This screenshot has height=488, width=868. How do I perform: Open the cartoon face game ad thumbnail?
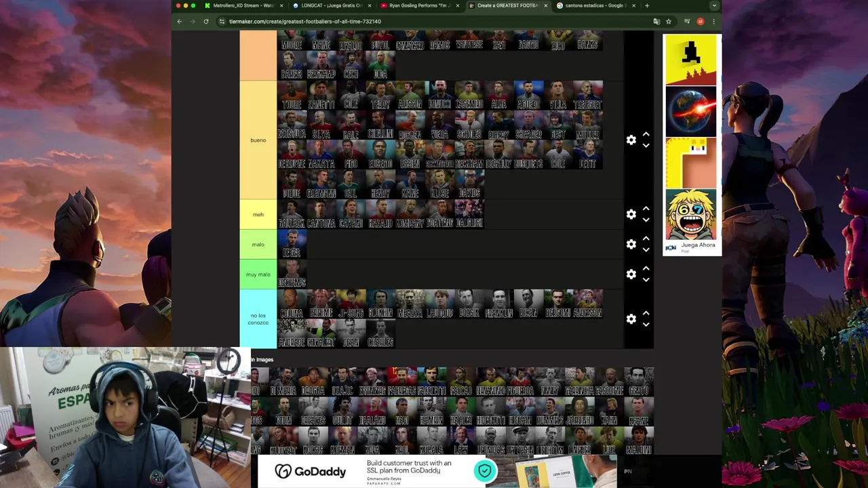click(x=690, y=214)
